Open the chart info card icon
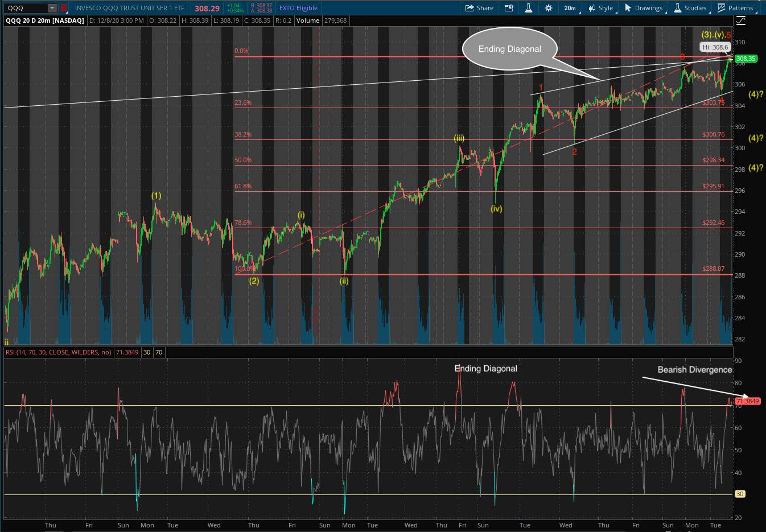Viewport: 766px width, 532px height. 509,8
